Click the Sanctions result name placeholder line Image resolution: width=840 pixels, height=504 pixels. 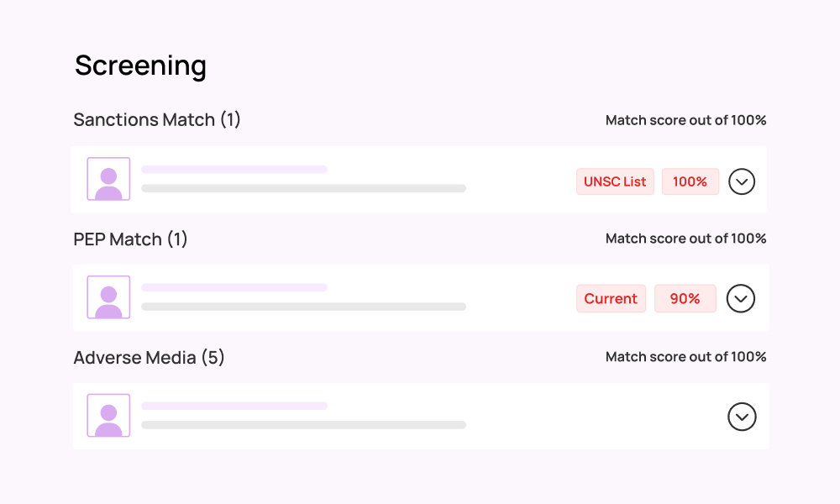tap(234, 169)
